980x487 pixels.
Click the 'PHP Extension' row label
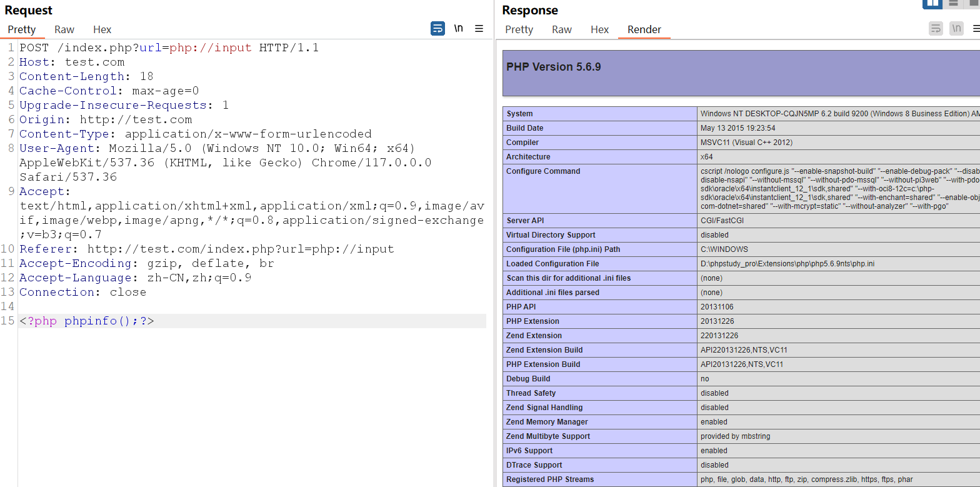(533, 321)
